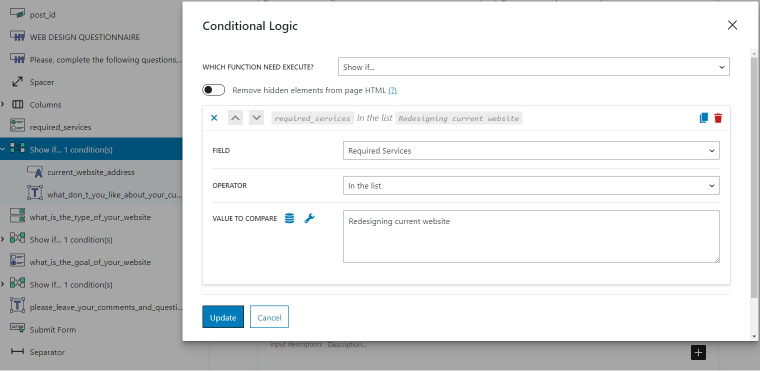Delete the condition with the red trash icon

pos(718,118)
